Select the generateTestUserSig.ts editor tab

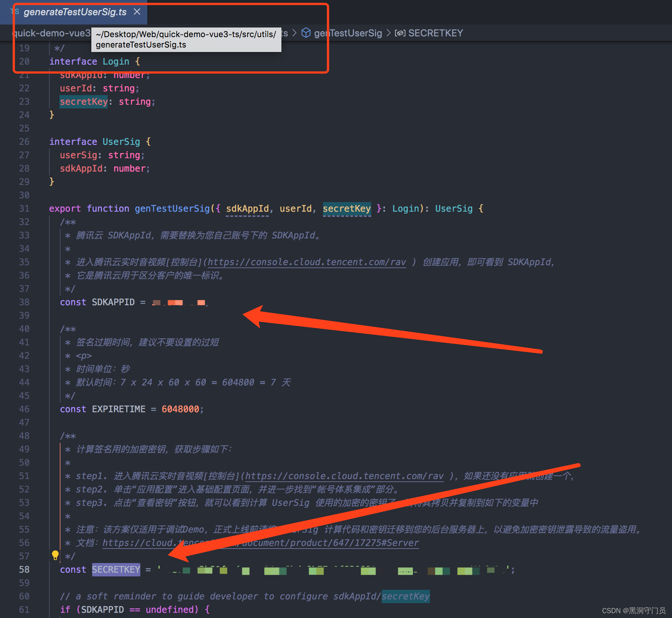point(74,12)
